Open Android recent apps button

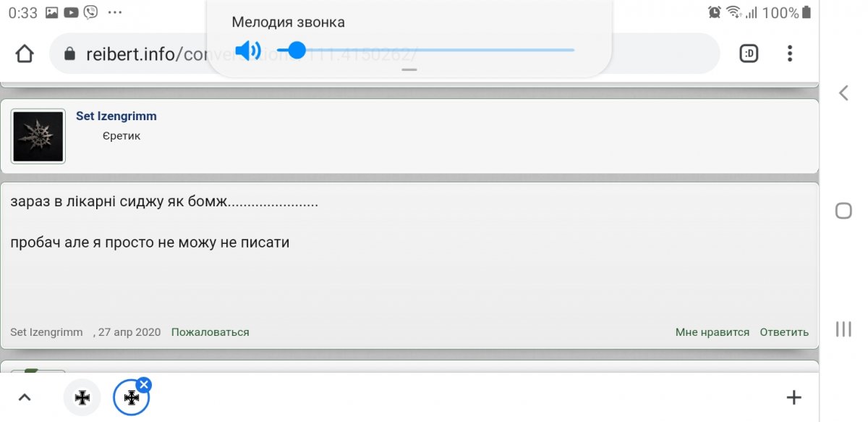[x=843, y=329]
